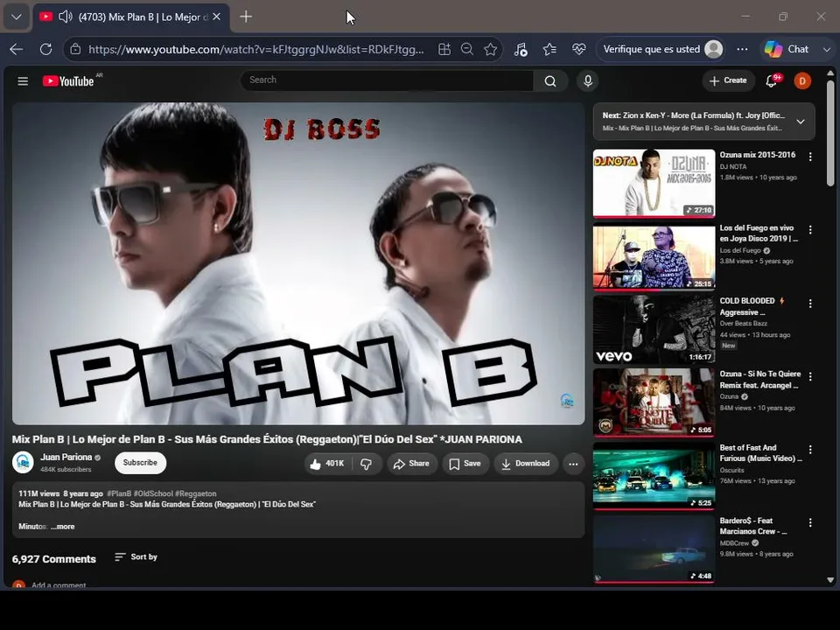Start voice search with microphone icon
This screenshot has width=840, height=630.
coord(588,80)
